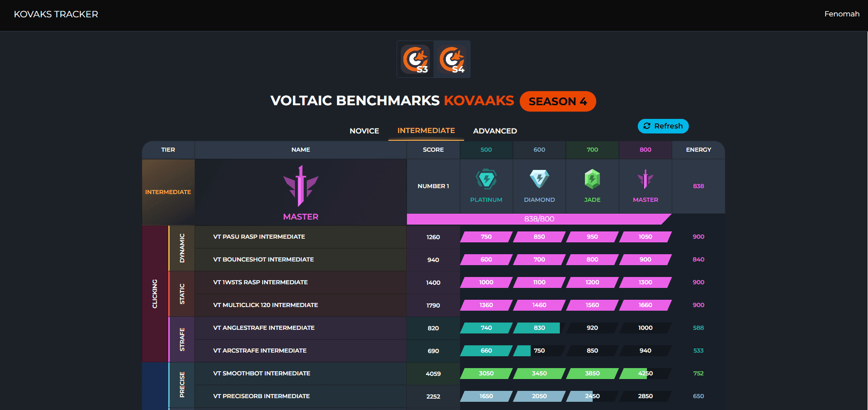
Task: Switch to the NOVICE tab
Action: tap(364, 131)
